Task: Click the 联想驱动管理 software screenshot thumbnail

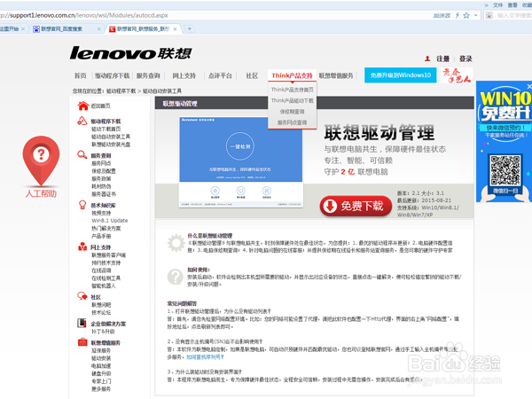Action: [x=241, y=162]
